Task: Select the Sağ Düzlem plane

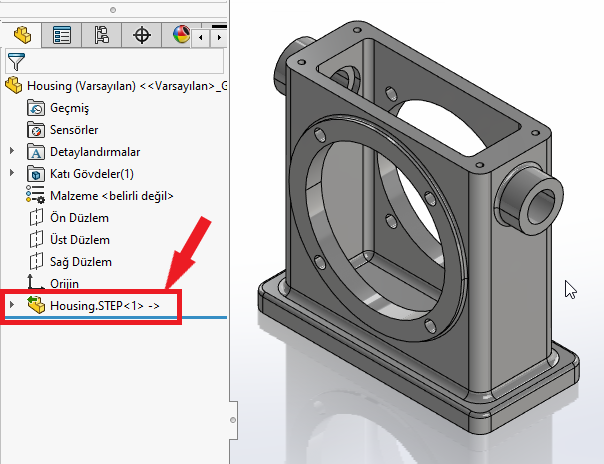Action: (79, 262)
